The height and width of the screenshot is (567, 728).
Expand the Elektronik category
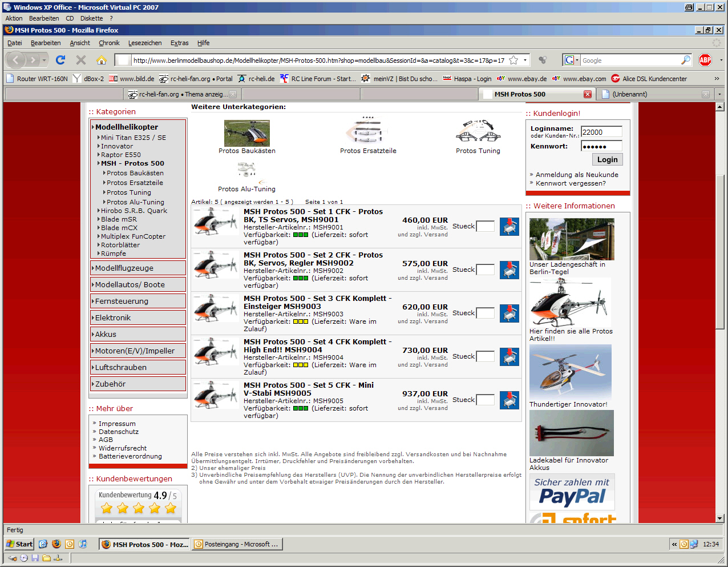138,317
